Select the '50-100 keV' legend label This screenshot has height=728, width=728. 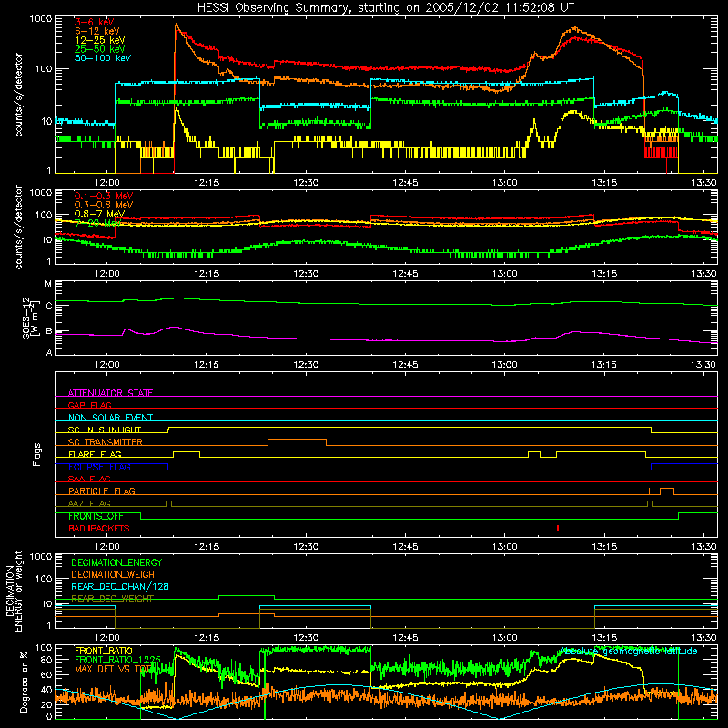102,58
